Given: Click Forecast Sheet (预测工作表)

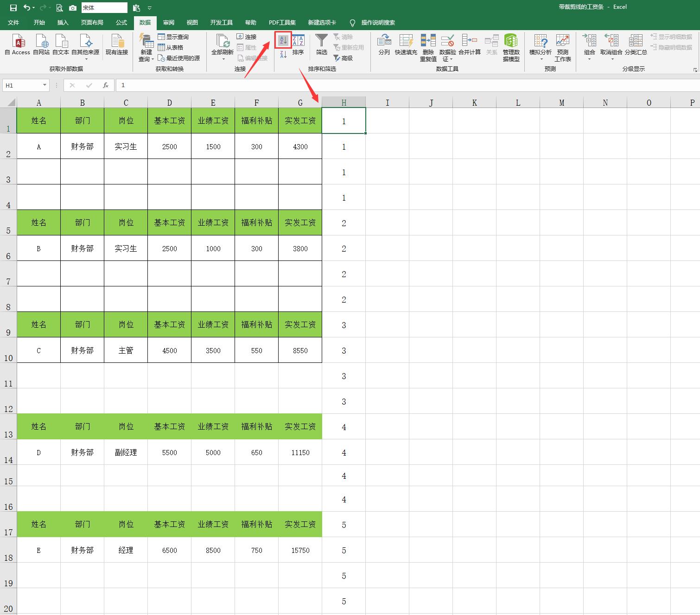Looking at the screenshot, I should coord(563,48).
